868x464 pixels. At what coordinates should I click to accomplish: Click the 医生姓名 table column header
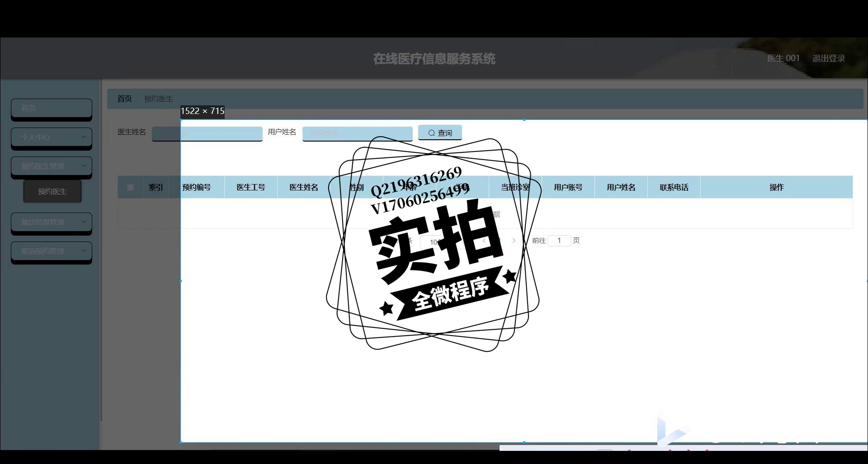coord(304,187)
